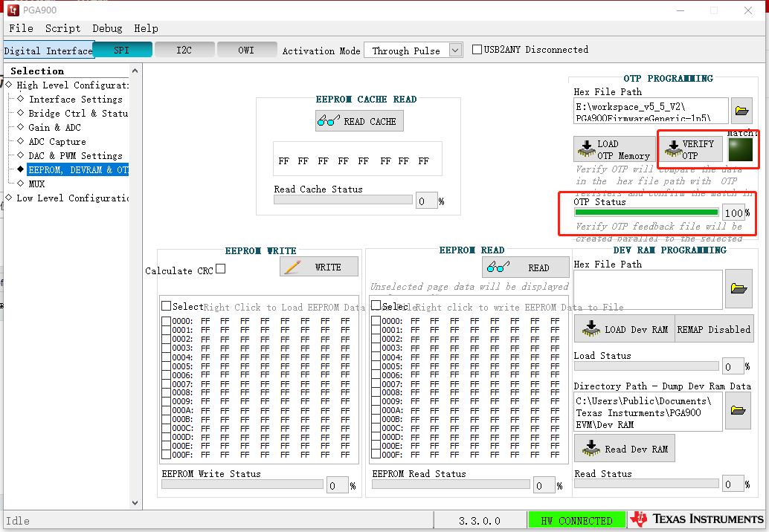
Task: Open the Activation Mode dropdown
Action: (456, 50)
